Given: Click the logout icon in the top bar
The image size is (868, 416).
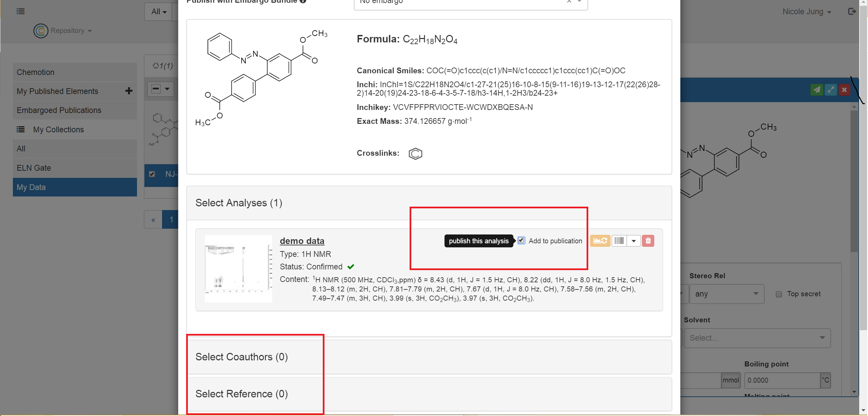Looking at the screenshot, I should [x=852, y=12].
